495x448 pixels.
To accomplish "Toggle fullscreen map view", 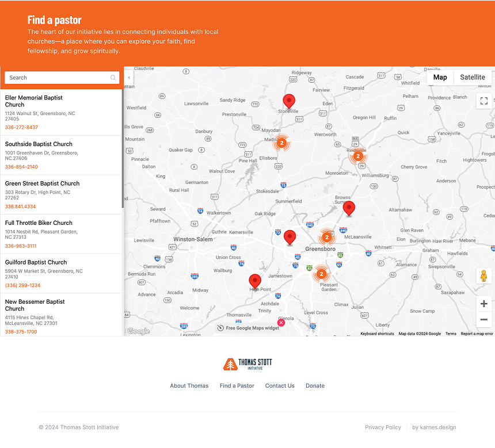I will pyautogui.click(x=483, y=101).
